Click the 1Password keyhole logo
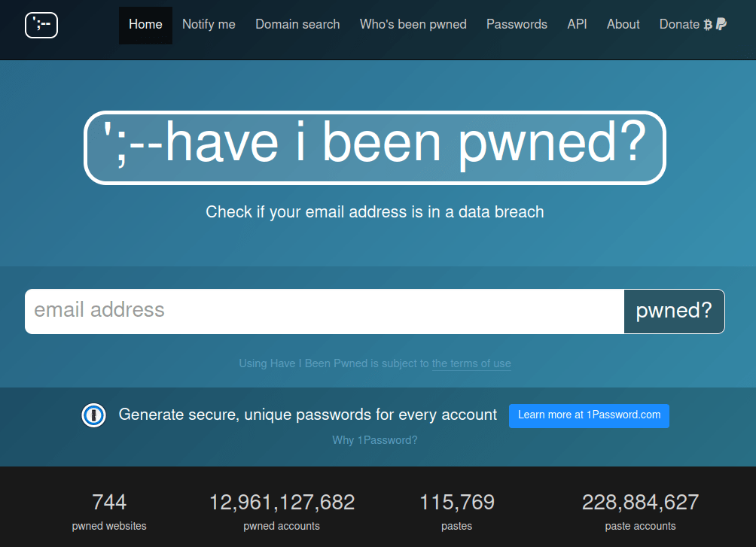Image resolution: width=756 pixels, height=547 pixels. click(x=93, y=415)
